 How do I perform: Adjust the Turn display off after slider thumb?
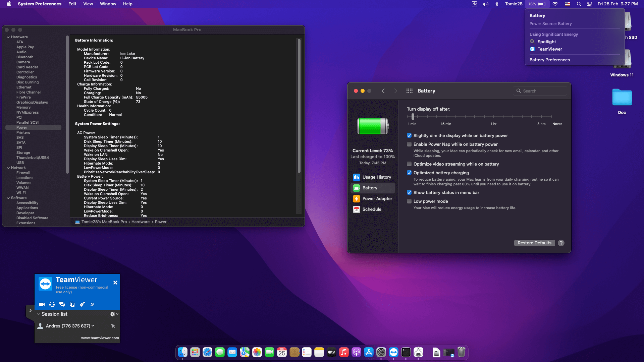[x=413, y=117]
